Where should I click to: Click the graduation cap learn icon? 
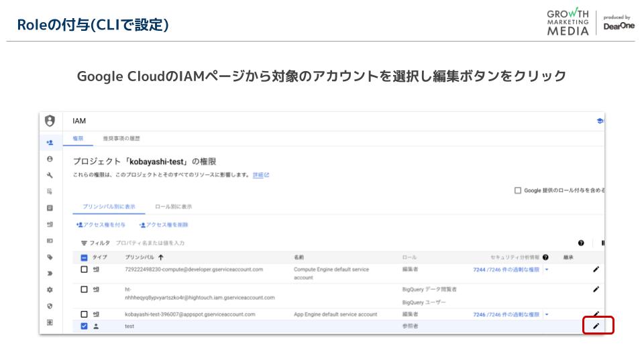point(600,121)
